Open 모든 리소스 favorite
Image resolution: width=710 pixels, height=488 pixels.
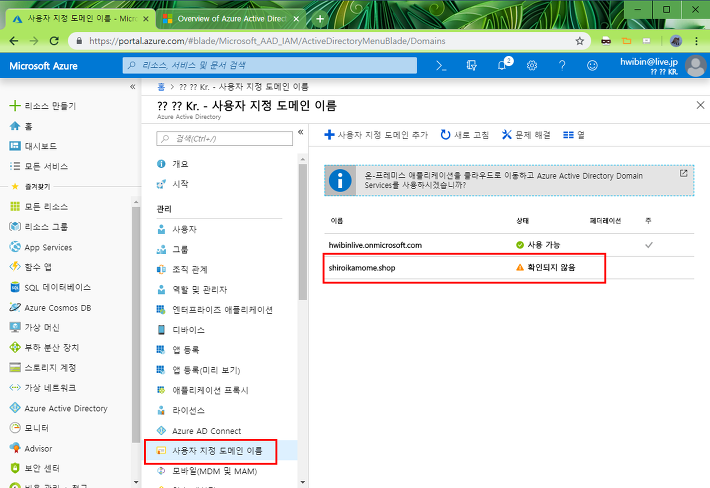click(39, 207)
